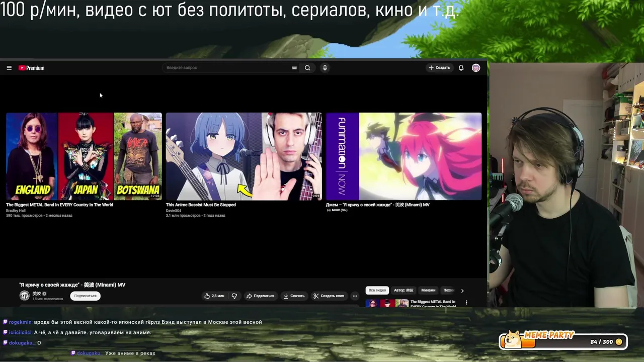
Task: Open the three-dot more actions menu
Action: pos(355,296)
